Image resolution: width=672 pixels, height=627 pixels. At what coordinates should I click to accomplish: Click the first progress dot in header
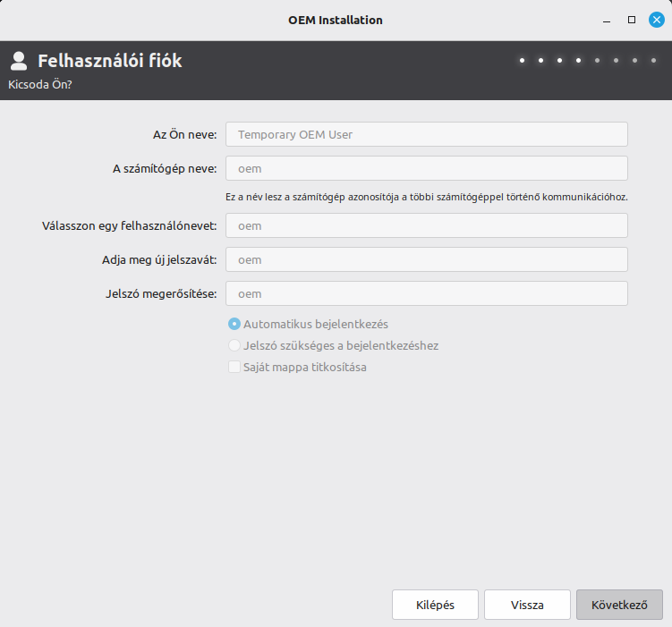tap(522, 61)
